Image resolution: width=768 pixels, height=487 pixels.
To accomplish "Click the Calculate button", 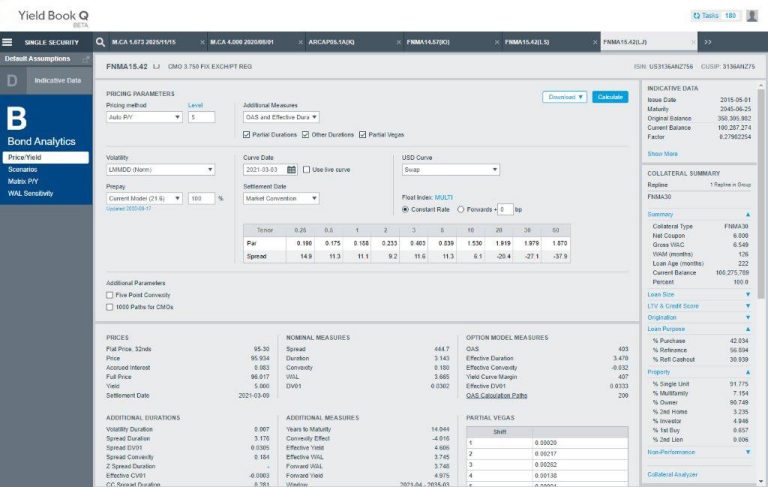I will pyautogui.click(x=610, y=97).
